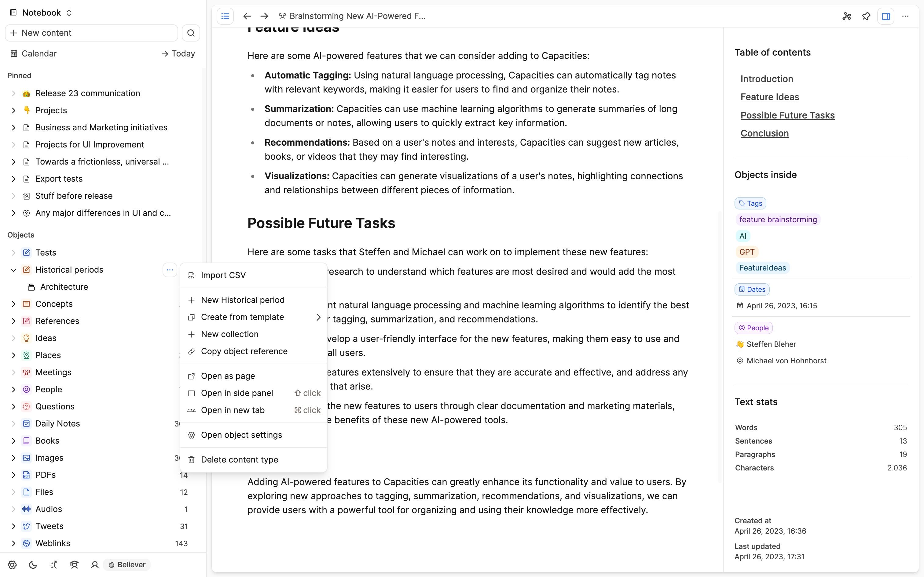Select Import CSV from the context menu
924x577 pixels.
[223, 275]
